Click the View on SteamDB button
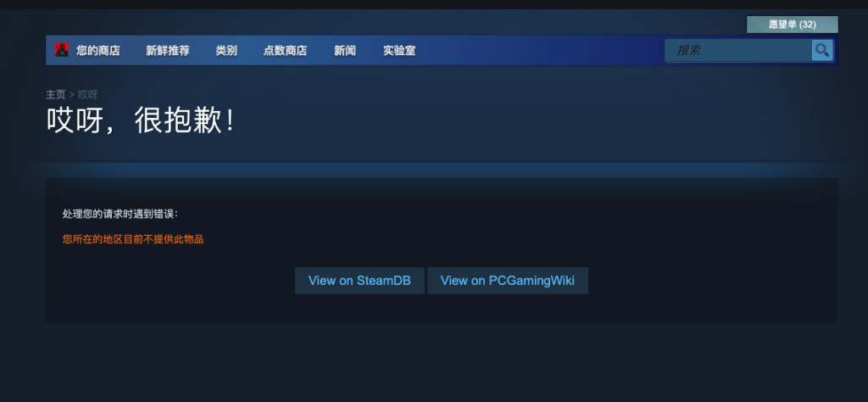This screenshot has width=868, height=402. click(359, 281)
